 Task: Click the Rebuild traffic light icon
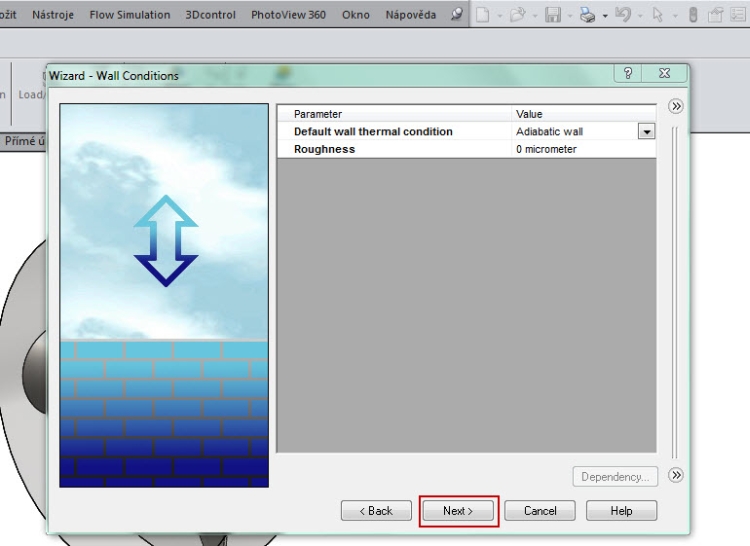(x=693, y=15)
